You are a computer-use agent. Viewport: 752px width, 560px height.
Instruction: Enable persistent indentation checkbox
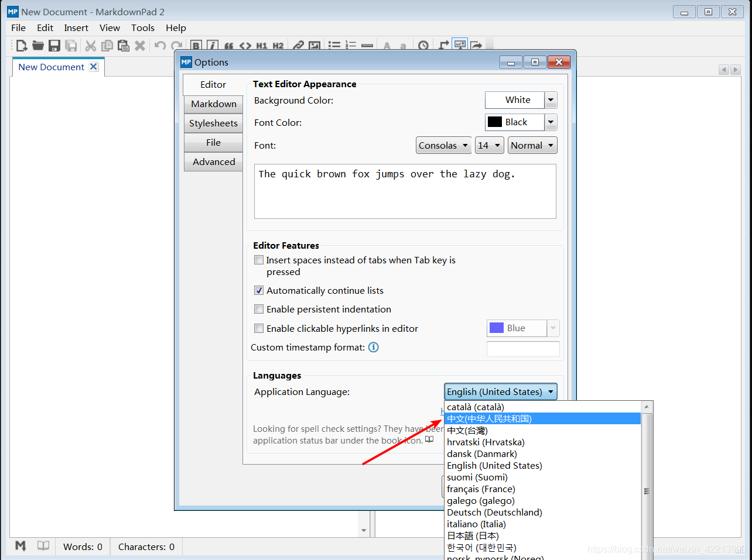tap(259, 309)
